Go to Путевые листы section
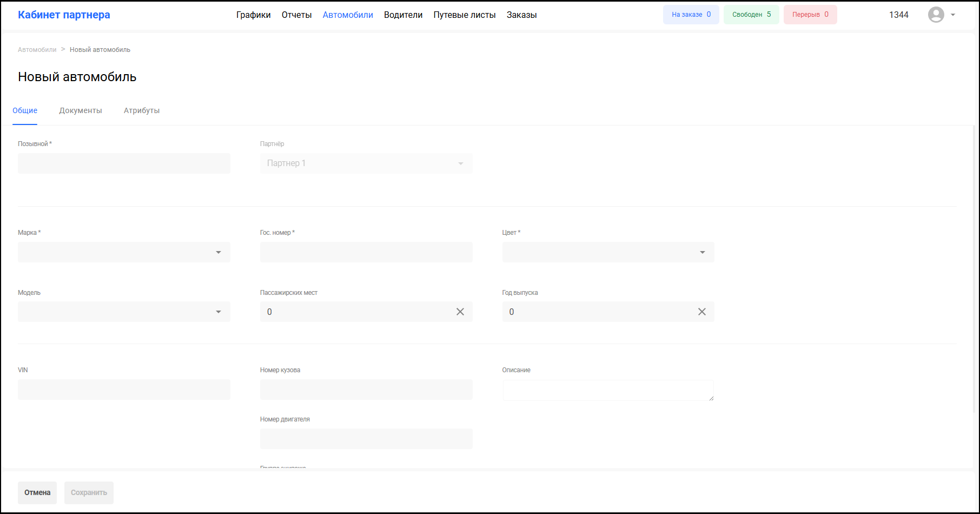The height and width of the screenshot is (514, 980). [x=465, y=15]
